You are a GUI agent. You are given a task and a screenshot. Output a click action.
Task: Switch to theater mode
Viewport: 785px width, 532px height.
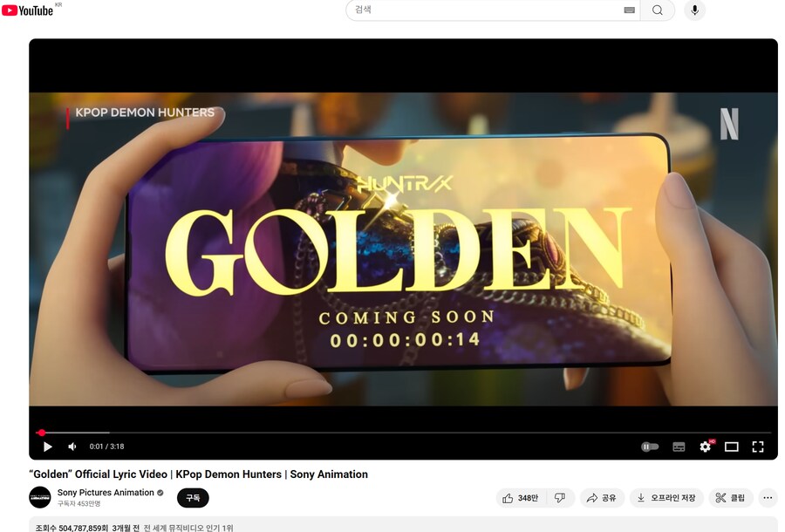pyautogui.click(x=731, y=447)
